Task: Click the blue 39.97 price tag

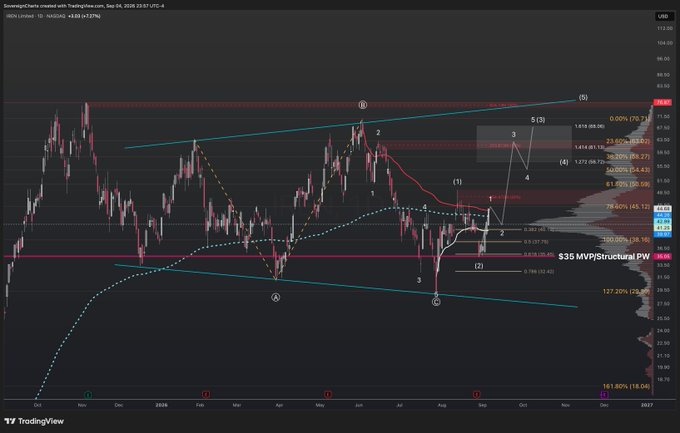Action: (x=664, y=234)
